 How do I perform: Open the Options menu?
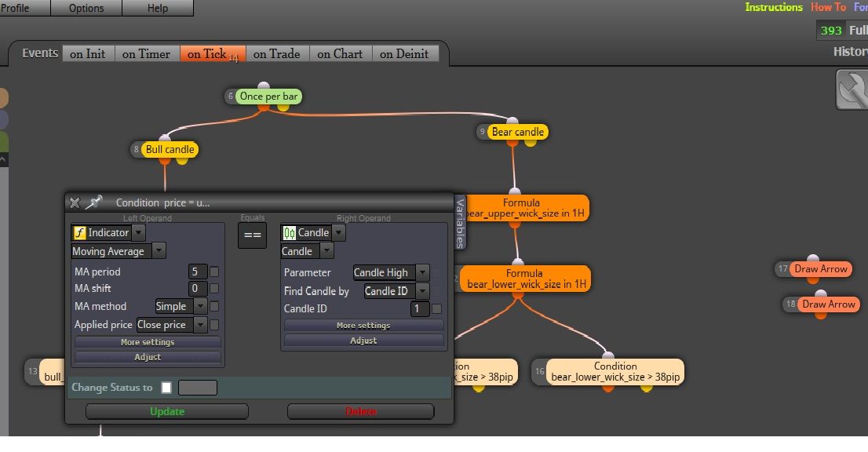[86, 8]
